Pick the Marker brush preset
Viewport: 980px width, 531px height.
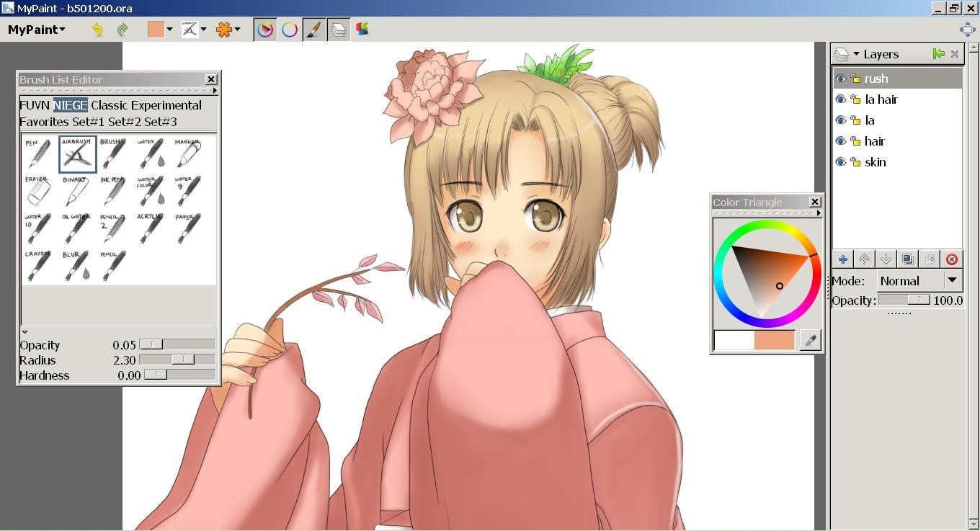[x=187, y=153]
